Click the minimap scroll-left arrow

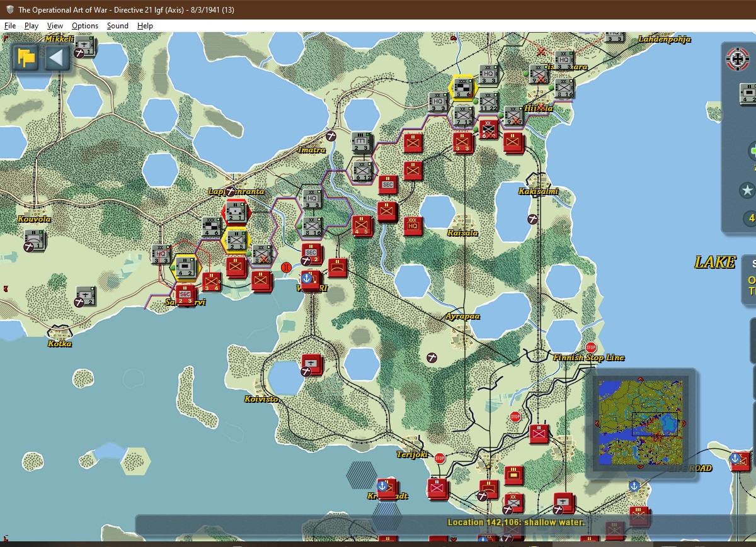pos(597,423)
